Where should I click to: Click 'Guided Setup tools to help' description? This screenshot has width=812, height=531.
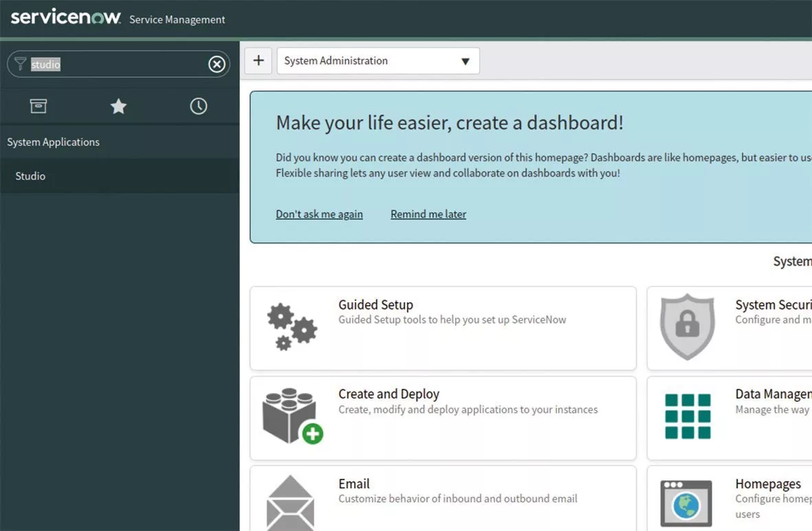452,320
